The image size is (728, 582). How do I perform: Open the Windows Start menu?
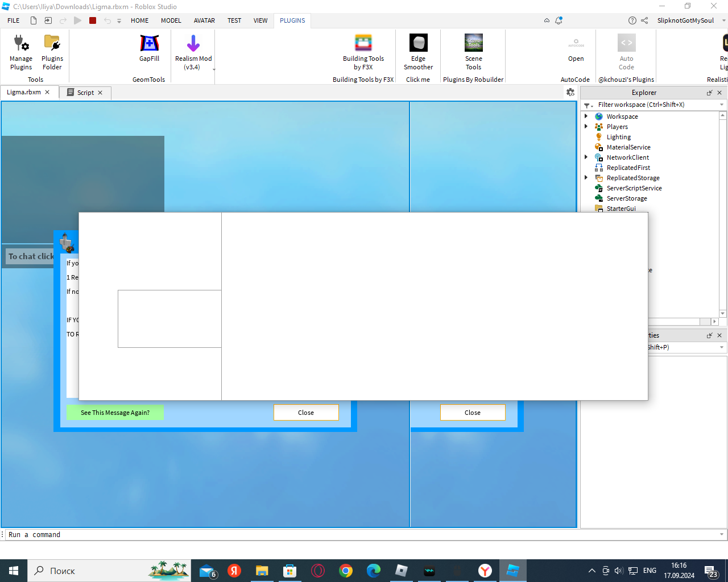pyautogui.click(x=14, y=571)
